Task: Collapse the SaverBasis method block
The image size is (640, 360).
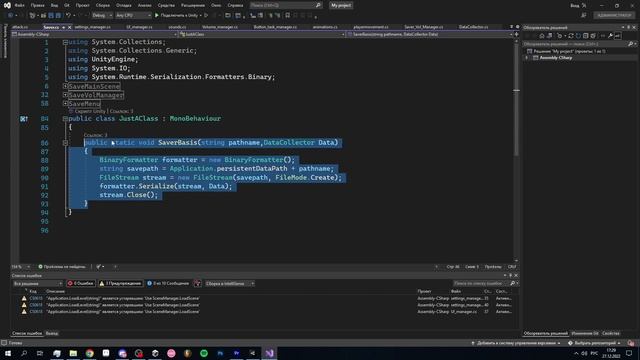Action: pos(65,143)
